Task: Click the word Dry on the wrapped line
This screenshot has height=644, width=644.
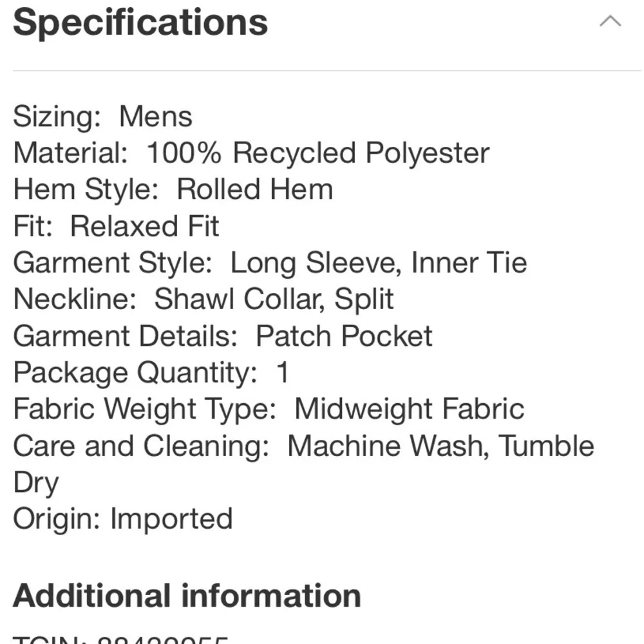Action: (35, 483)
